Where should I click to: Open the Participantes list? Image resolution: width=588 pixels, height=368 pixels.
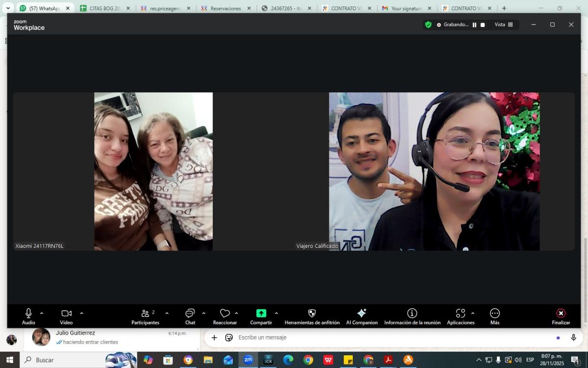point(145,314)
